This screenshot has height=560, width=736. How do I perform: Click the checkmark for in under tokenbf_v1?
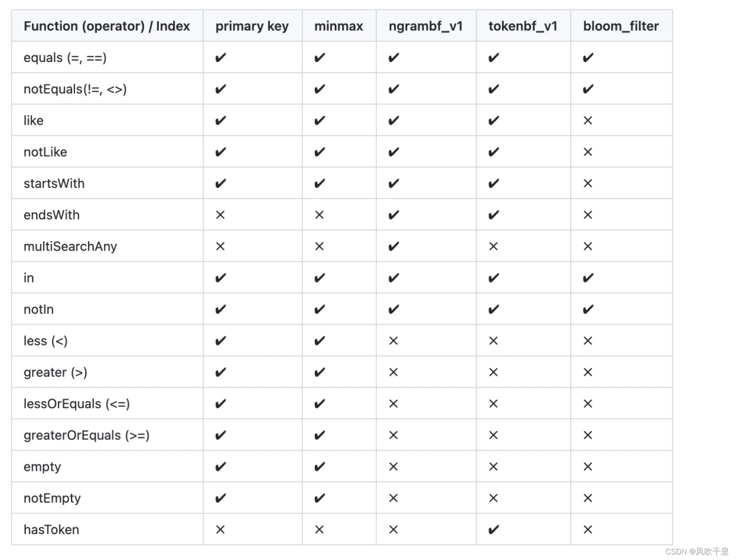coord(493,278)
